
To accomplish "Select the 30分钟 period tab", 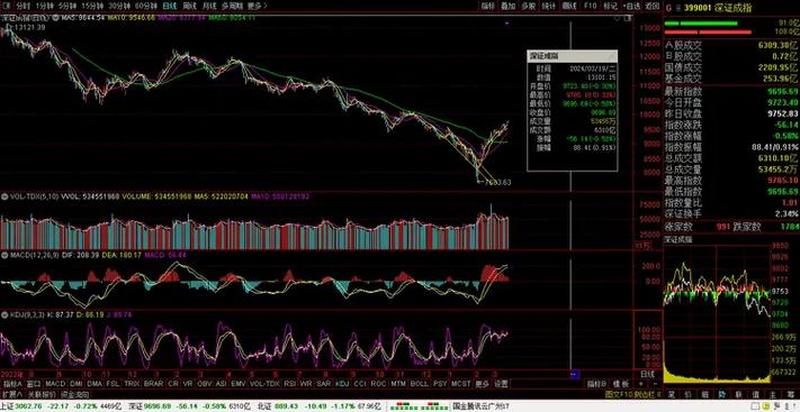I will (x=120, y=6).
